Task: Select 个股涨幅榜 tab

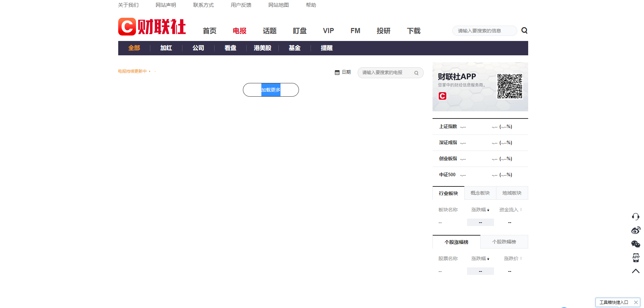Action: (x=456, y=242)
